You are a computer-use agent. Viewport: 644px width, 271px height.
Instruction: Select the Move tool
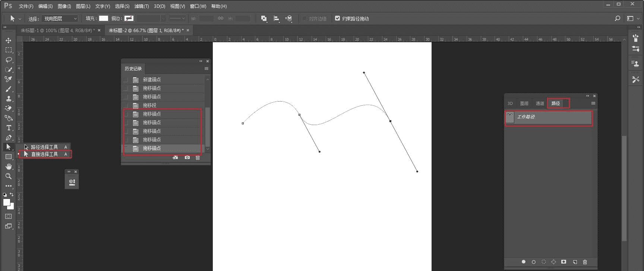point(8,40)
